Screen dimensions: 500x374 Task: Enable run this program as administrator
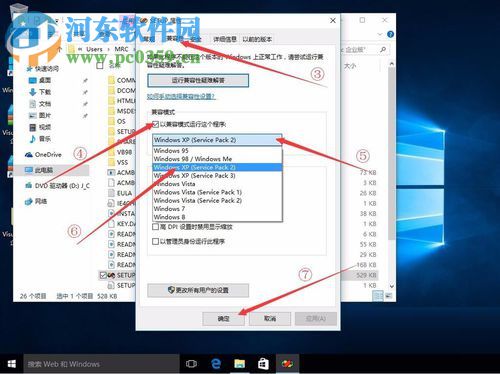tap(155, 241)
